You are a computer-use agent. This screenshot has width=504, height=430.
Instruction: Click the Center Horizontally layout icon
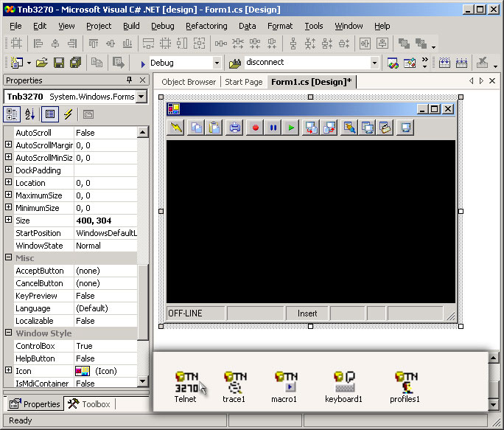point(365,43)
